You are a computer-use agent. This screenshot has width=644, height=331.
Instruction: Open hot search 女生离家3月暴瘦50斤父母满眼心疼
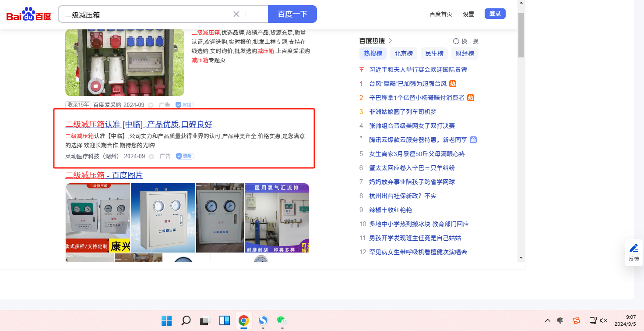coord(417,154)
